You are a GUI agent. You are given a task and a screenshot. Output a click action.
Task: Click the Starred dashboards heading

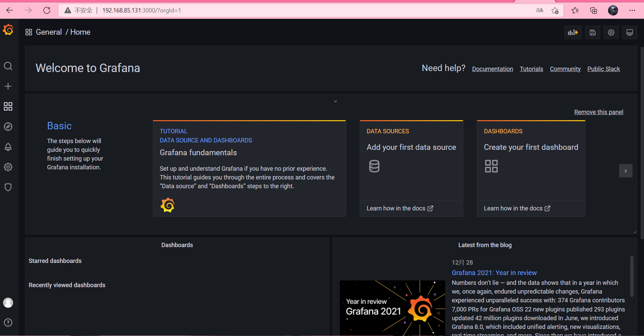(55, 261)
